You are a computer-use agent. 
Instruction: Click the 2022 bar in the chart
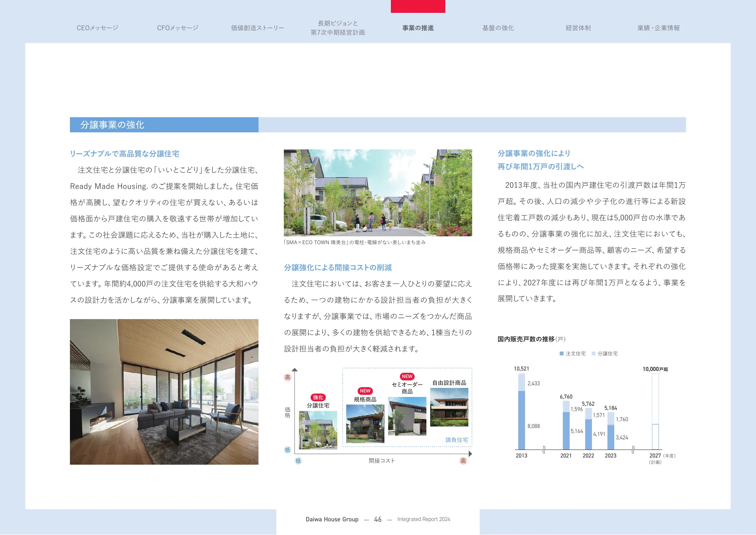click(589, 429)
